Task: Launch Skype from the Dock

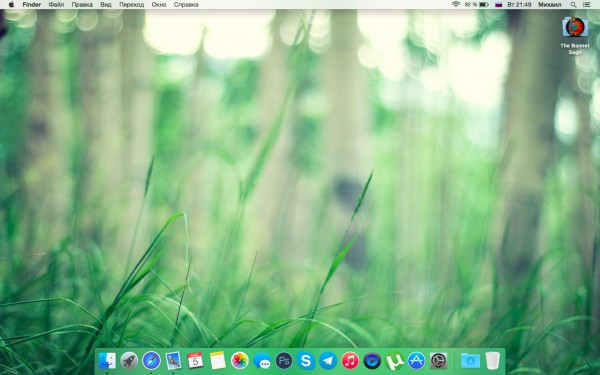Action: (x=306, y=360)
